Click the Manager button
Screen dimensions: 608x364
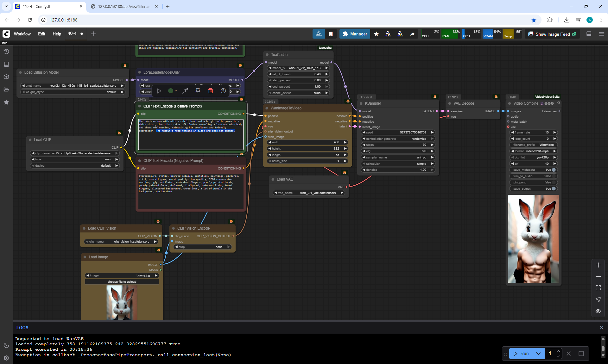coord(355,34)
